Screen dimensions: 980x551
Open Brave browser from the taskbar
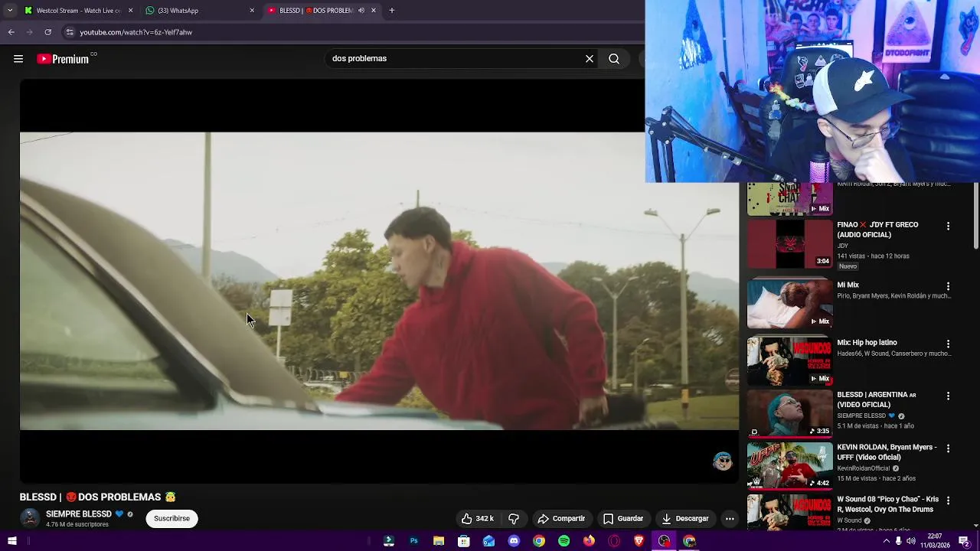coord(639,541)
